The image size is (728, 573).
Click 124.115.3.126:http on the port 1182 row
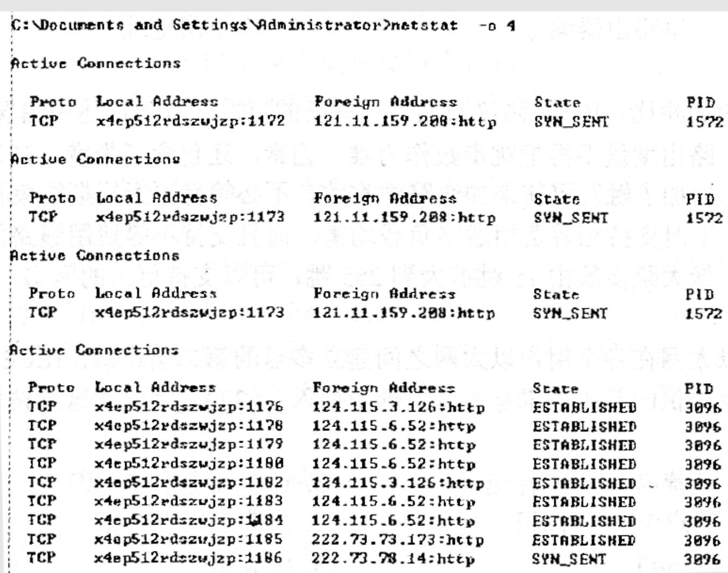[x=398, y=483]
